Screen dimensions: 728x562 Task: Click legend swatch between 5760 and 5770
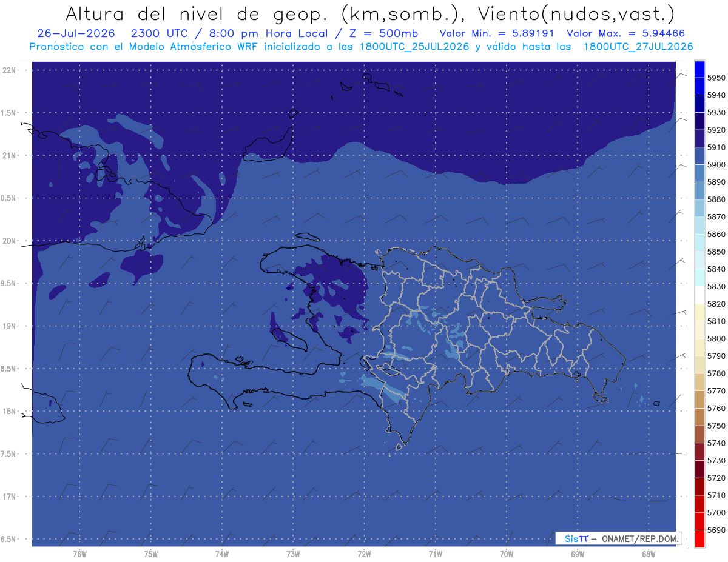[699, 400]
